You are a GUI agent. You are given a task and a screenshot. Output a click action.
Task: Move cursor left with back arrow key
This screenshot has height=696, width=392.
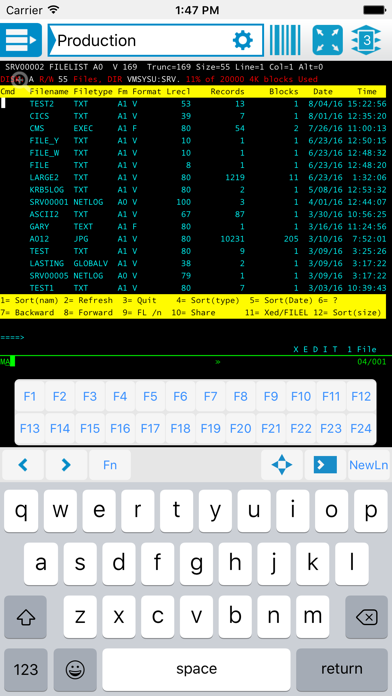23,465
